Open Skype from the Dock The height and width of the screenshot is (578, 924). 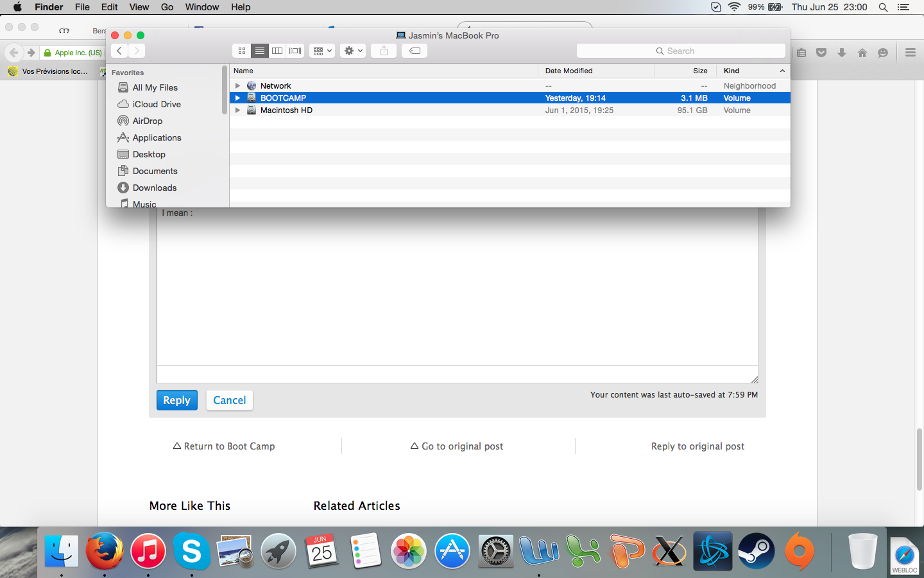191,551
